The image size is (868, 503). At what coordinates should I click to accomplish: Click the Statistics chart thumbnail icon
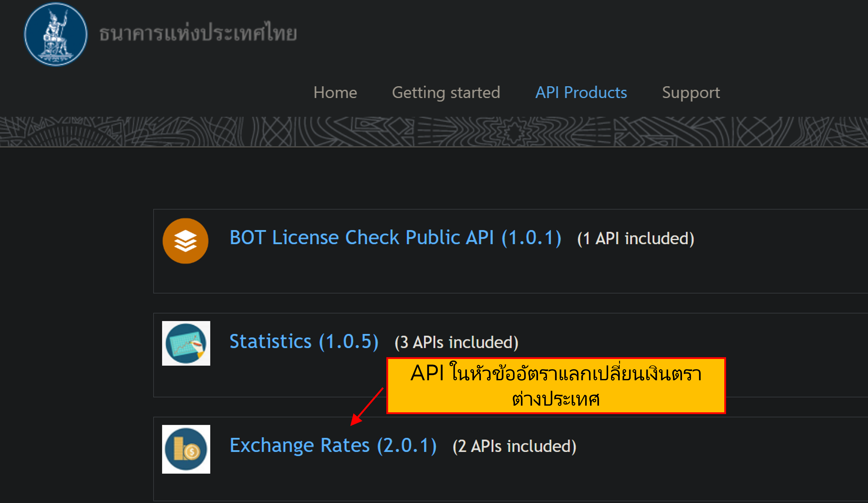click(186, 343)
